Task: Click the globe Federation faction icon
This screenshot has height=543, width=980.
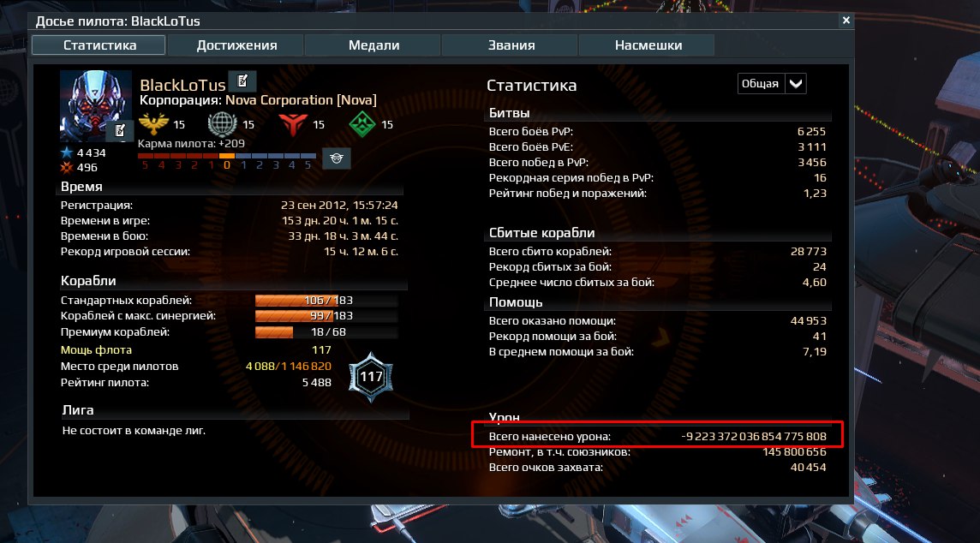Action: (222, 124)
